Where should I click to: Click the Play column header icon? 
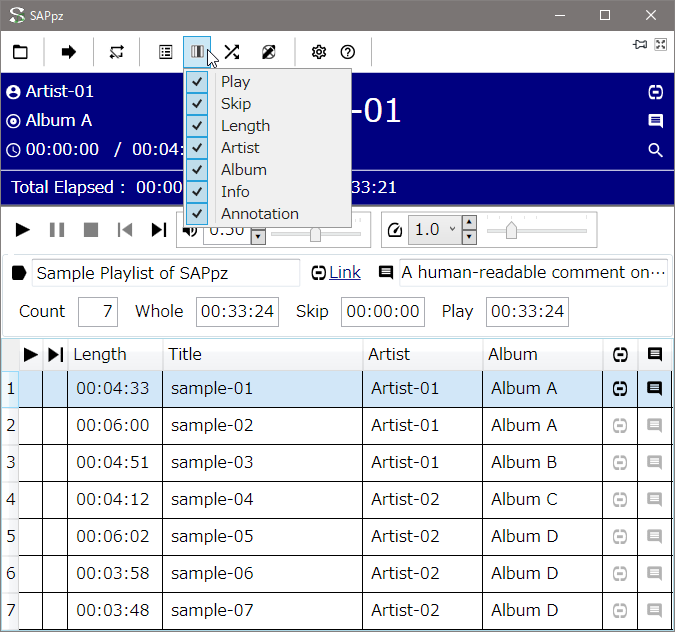(31, 355)
